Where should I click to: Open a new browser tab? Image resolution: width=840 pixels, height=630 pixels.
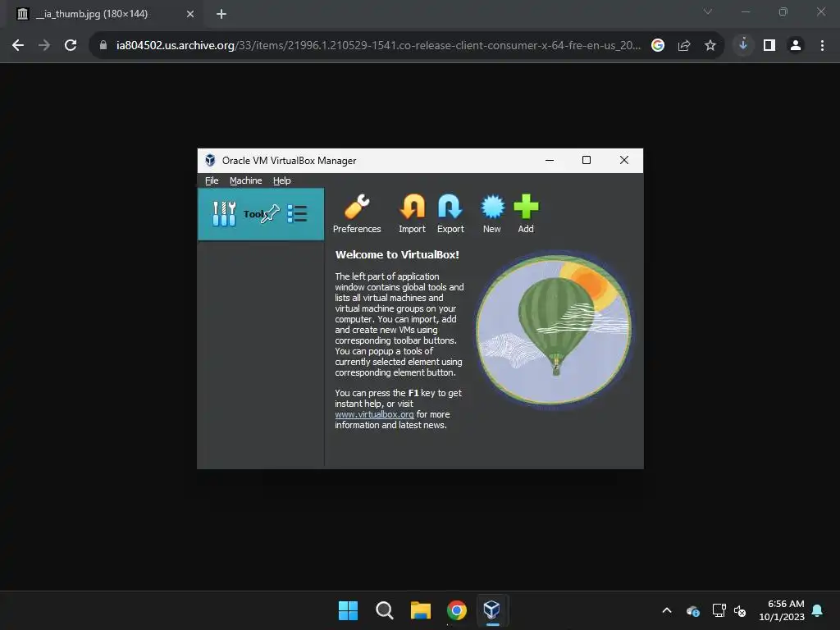(221, 14)
